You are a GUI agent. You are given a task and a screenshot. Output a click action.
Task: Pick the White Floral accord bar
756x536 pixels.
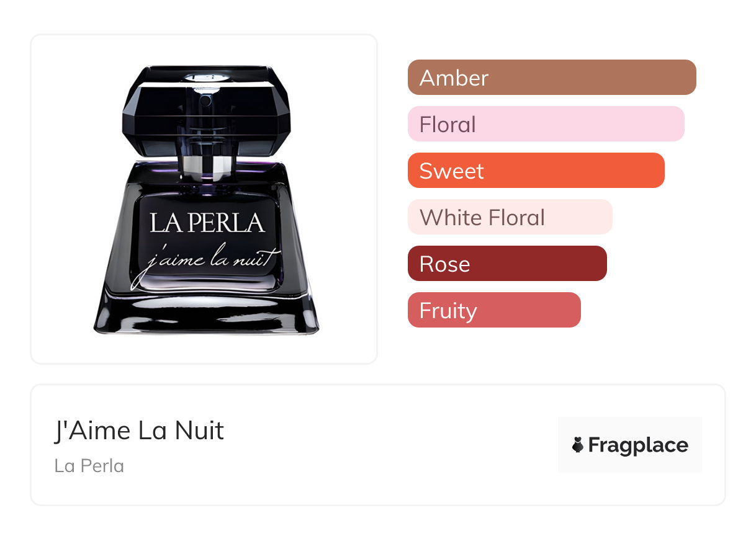(x=510, y=217)
